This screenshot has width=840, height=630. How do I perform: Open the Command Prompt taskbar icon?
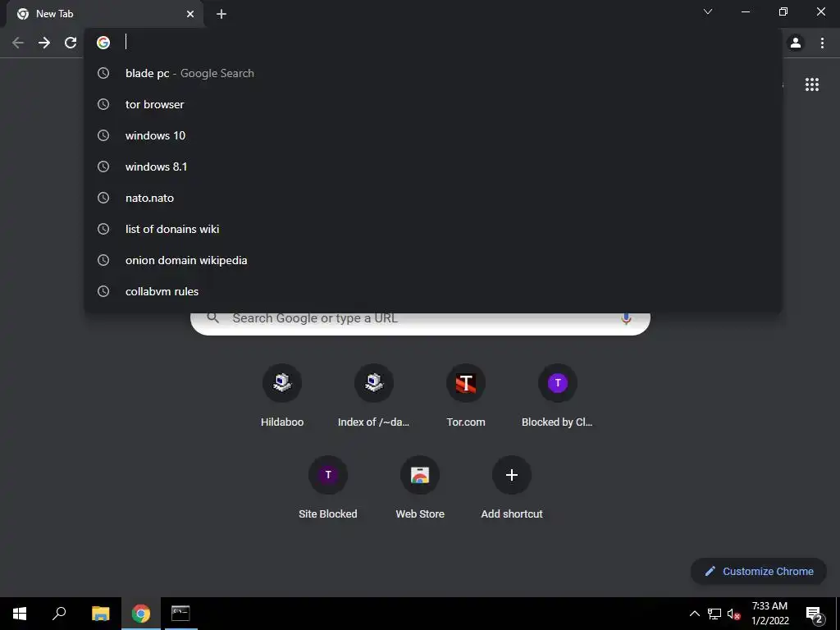click(x=180, y=614)
